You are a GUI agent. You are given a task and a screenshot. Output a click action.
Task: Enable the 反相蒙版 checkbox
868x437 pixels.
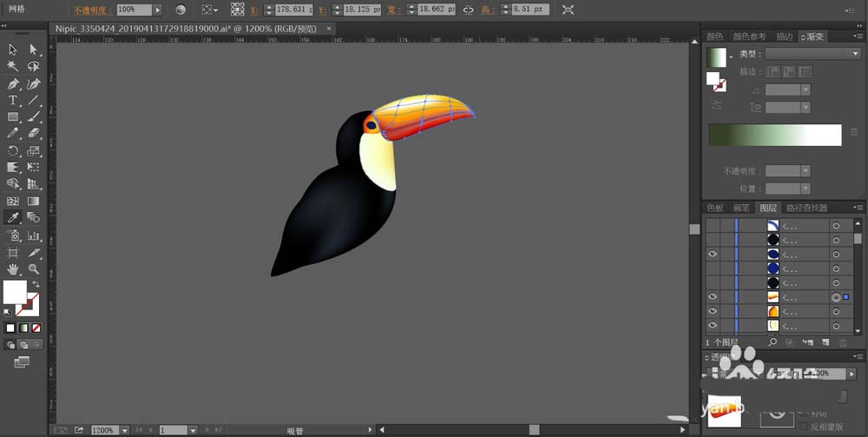tap(803, 427)
